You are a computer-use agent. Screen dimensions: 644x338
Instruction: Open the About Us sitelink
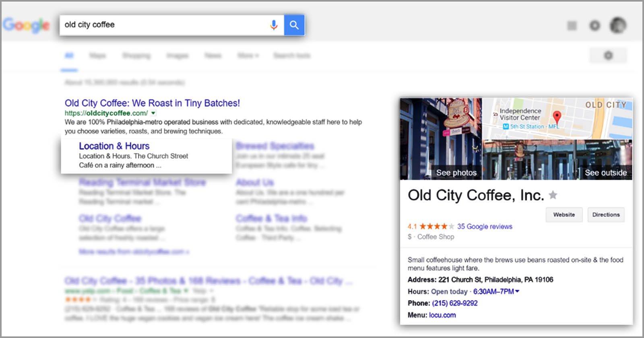255,182
